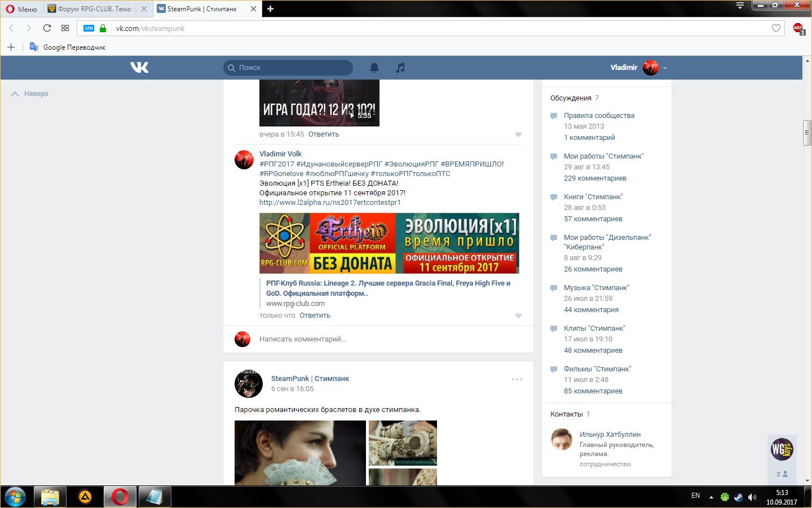Like the comment posted вчера в 15:45
Viewport: 812px width, 508px height.
click(x=518, y=134)
